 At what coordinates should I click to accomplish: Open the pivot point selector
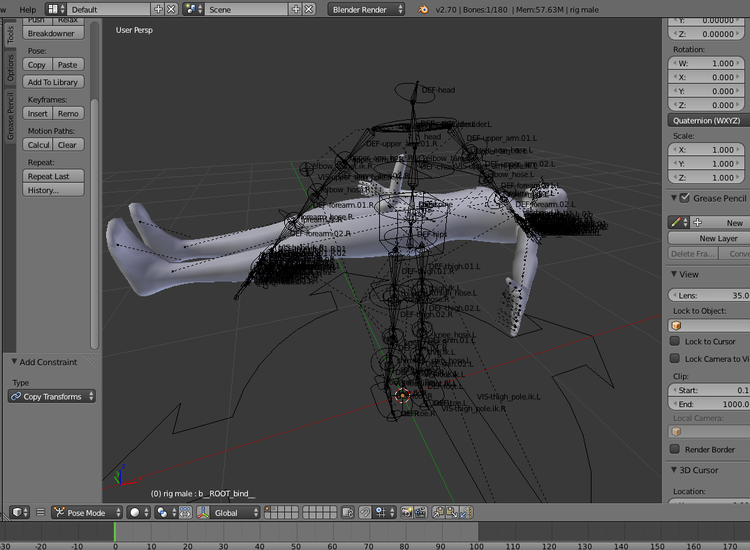point(166,513)
